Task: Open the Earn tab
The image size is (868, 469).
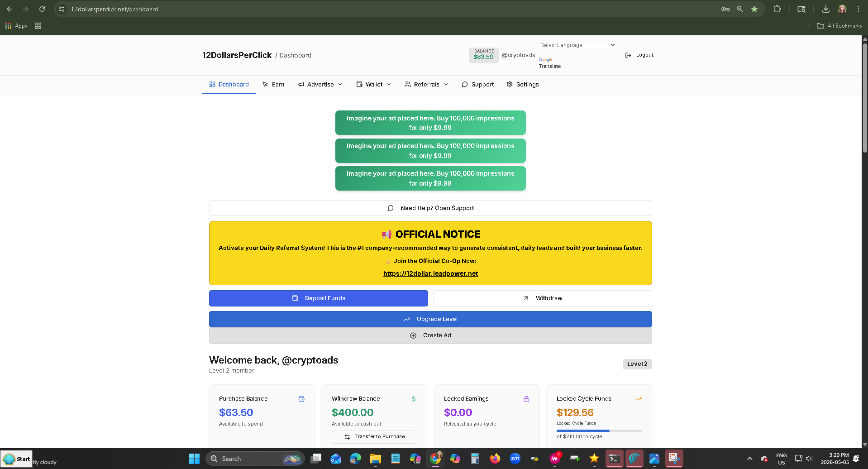Action: 273,85
